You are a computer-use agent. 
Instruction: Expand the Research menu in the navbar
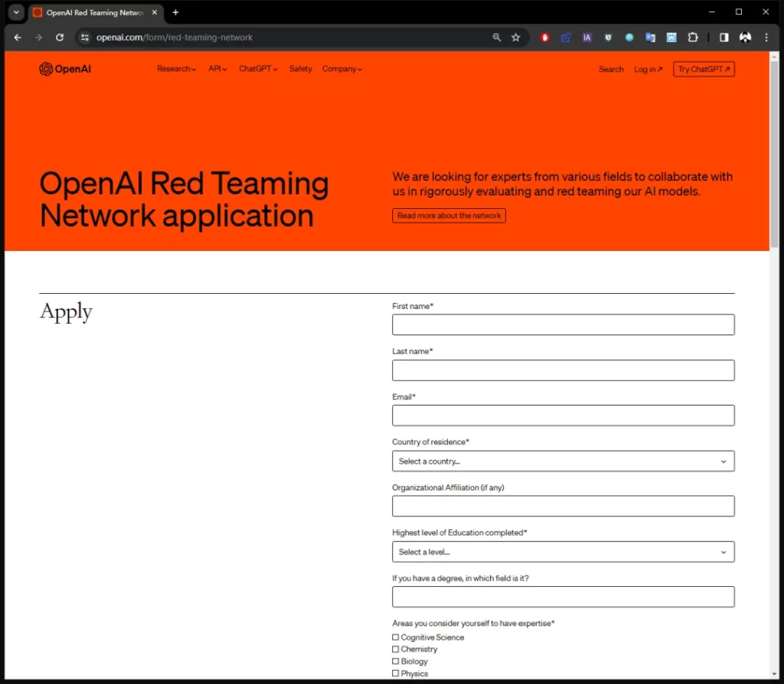176,69
